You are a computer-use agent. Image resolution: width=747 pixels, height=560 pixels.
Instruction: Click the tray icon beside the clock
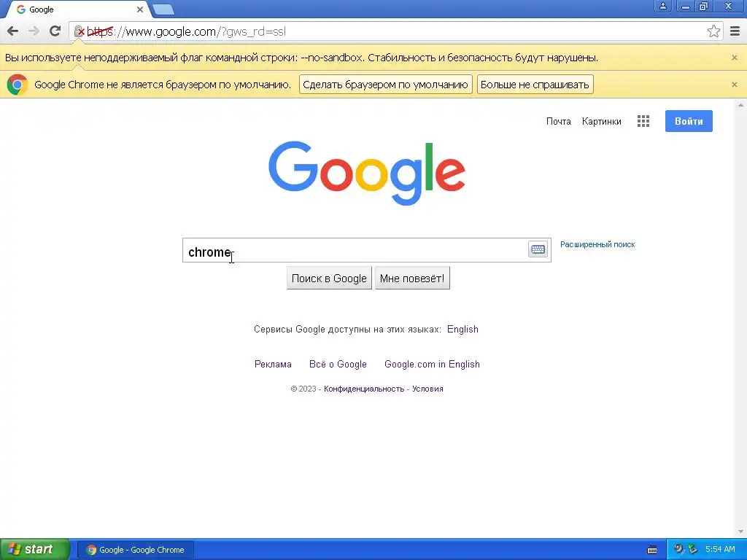tap(693, 550)
